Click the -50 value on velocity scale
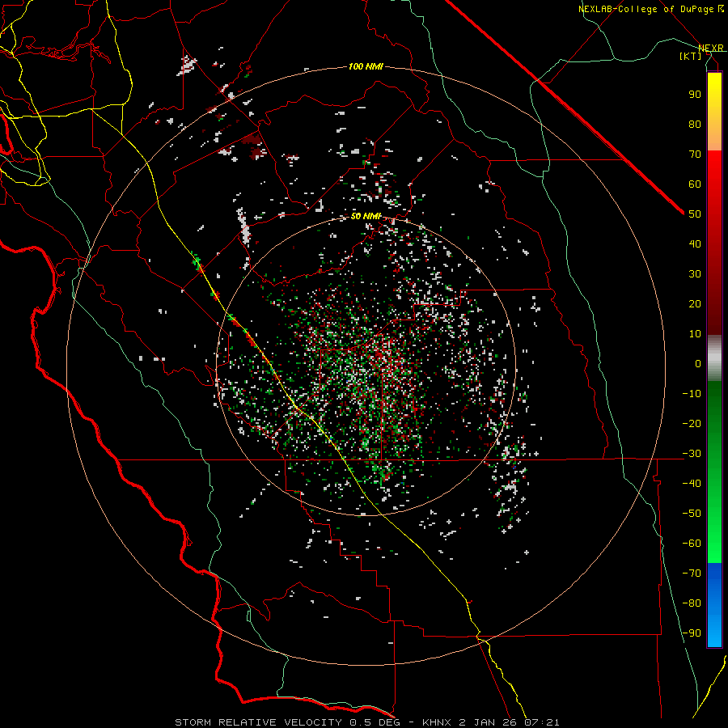This screenshot has height=728, width=728. tap(692, 514)
